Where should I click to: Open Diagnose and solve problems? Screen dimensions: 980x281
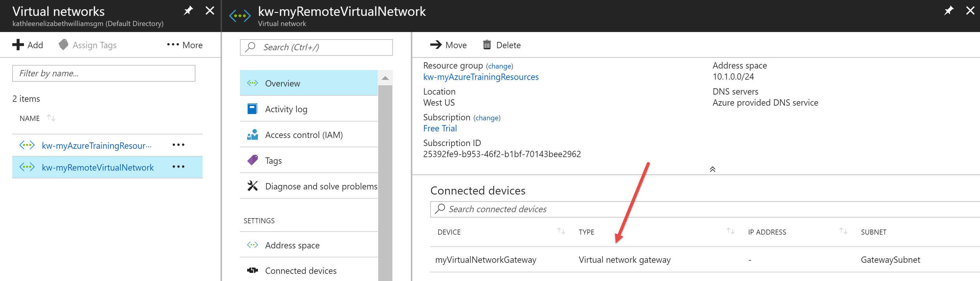(x=309, y=186)
